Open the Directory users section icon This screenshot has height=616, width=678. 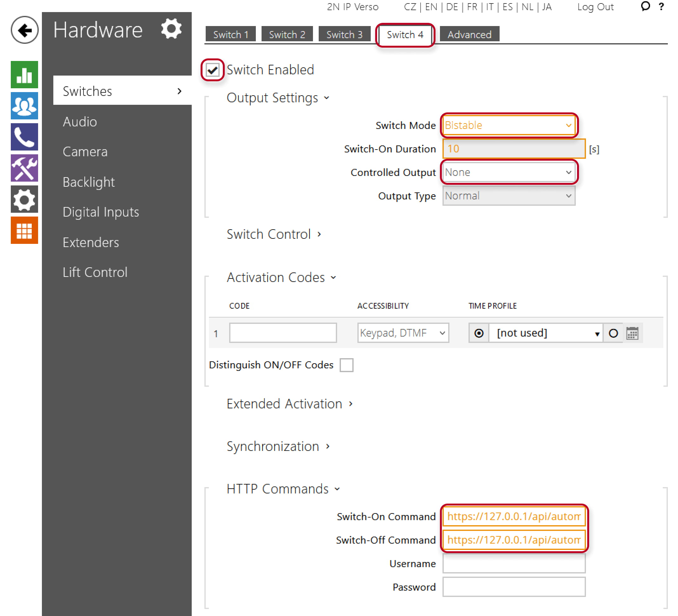24,106
